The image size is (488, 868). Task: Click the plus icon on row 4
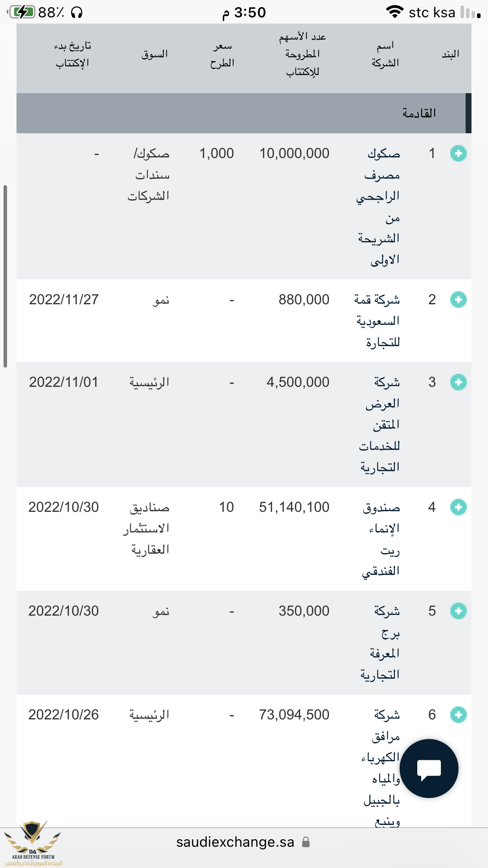coord(458,507)
